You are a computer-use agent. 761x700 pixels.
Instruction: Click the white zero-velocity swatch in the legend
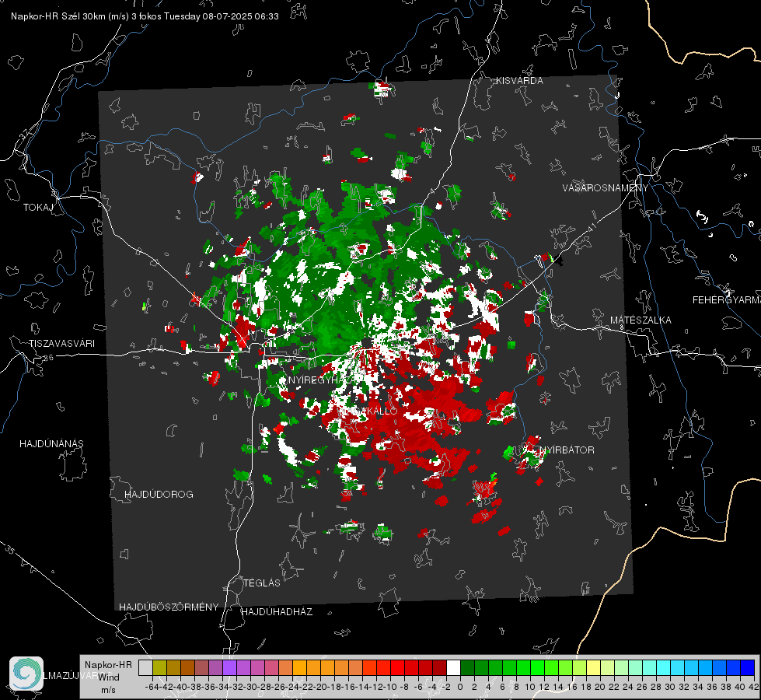453,667
